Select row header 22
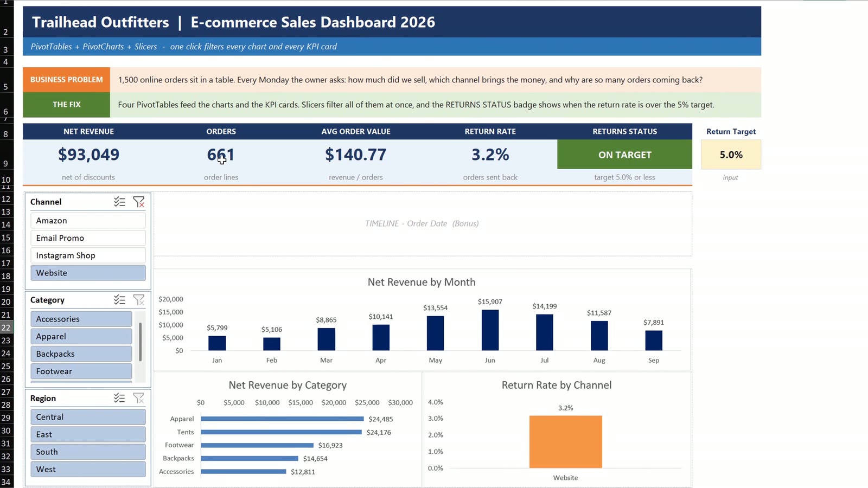The image size is (868, 488). [6, 328]
